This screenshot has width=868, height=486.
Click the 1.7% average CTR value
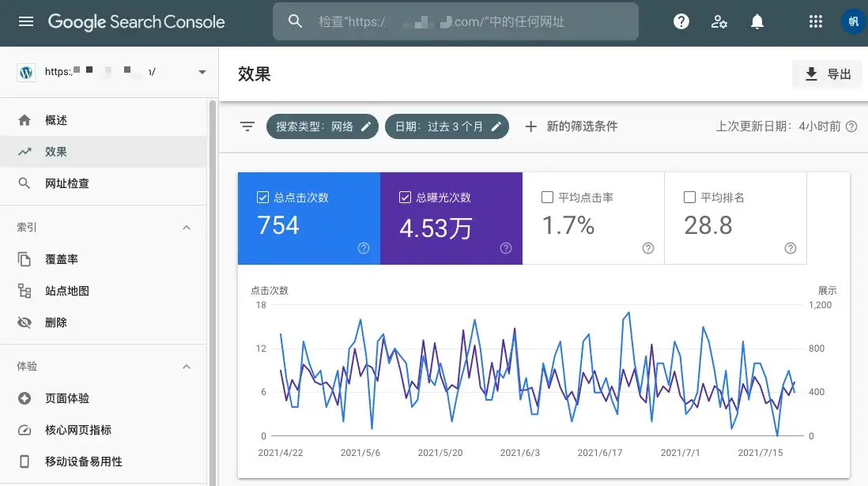click(x=568, y=225)
